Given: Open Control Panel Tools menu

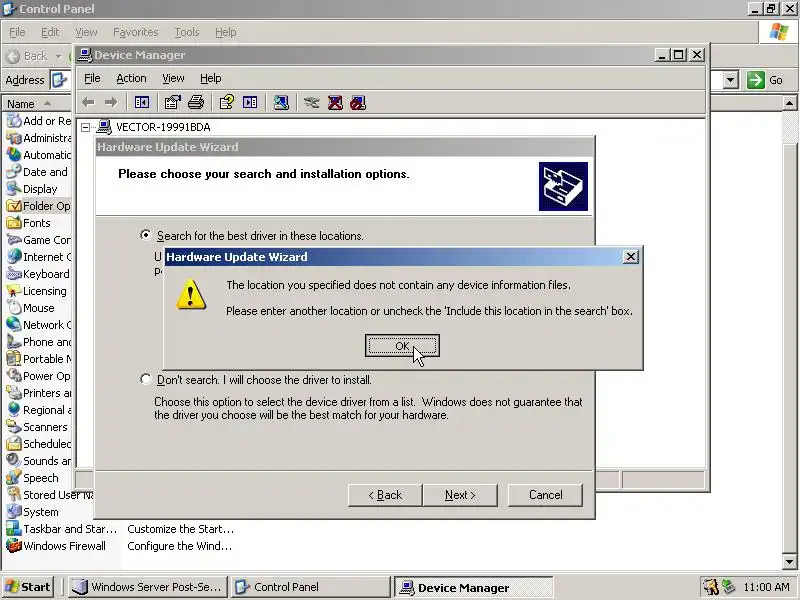Looking at the screenshot, I should (187, 32).
